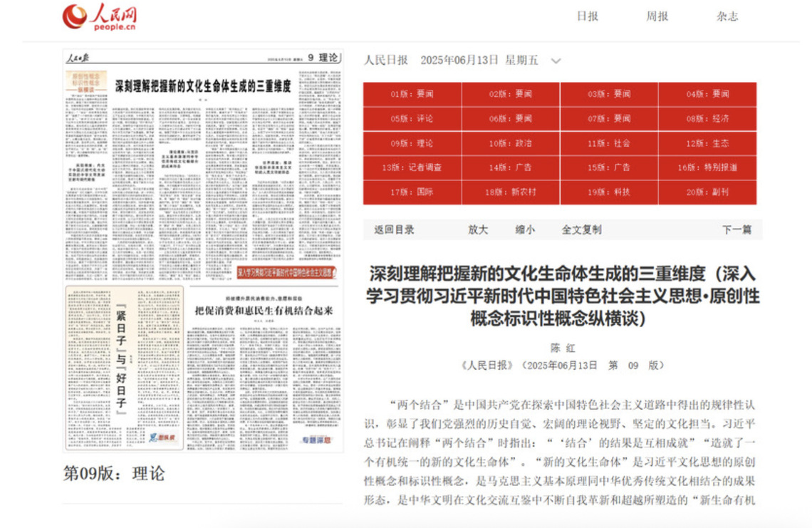Open page 16版 特别报道
The width and height of the screenshot is (812, 528).
pos(707,167)
